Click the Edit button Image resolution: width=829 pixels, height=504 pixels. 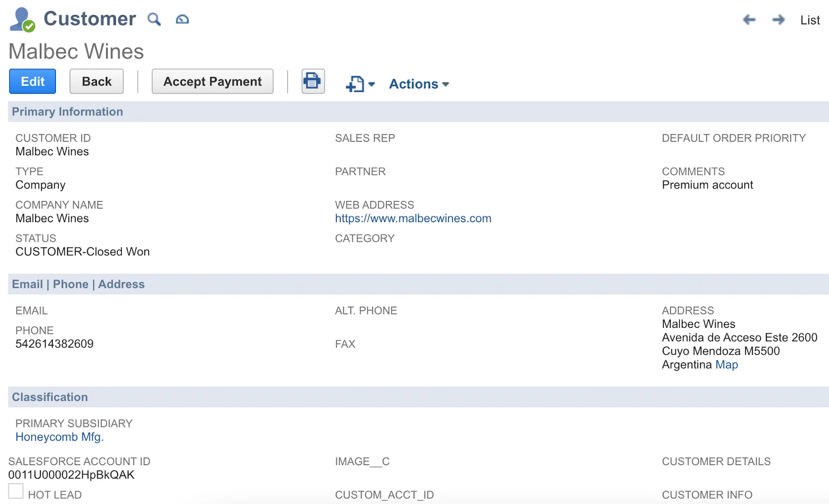point(32,81)
